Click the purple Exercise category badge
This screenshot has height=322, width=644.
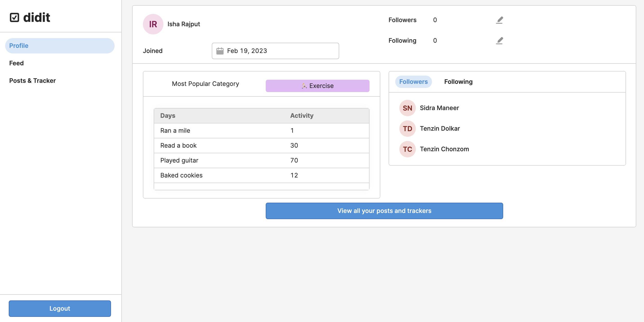click(317, 86)
